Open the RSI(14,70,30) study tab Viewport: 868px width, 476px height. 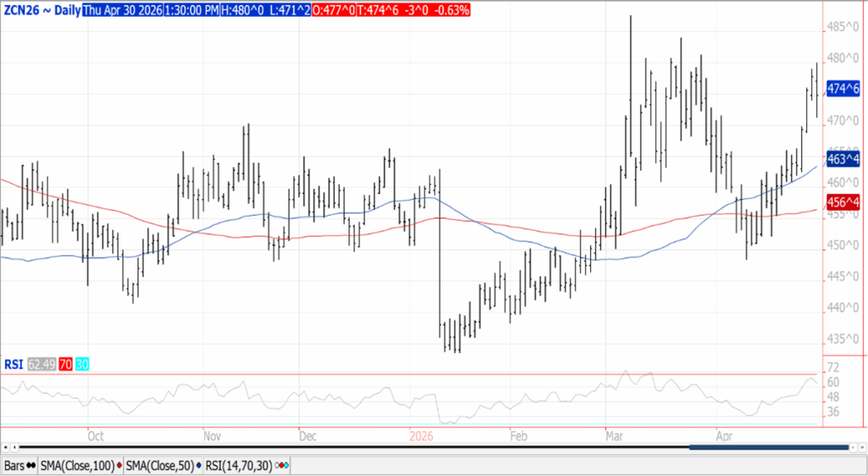pos(241,466)
